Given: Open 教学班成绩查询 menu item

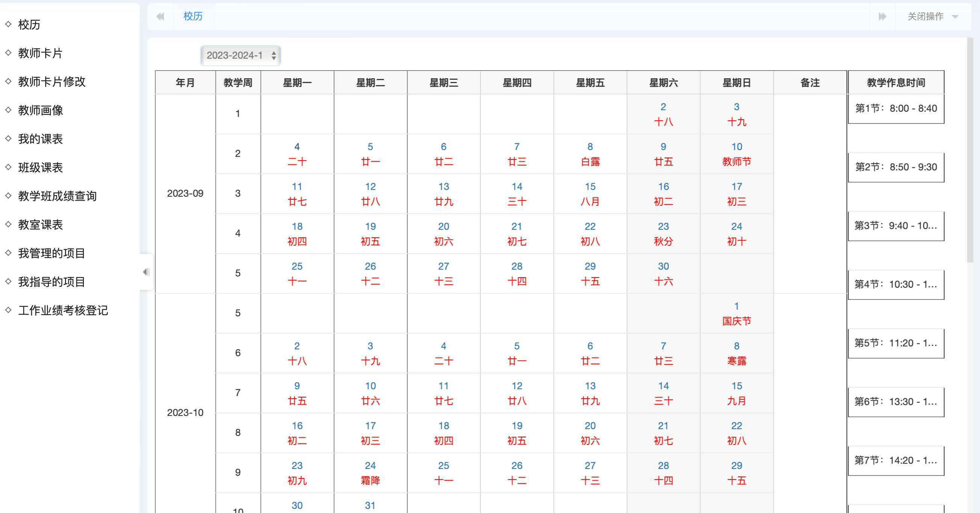Looking at the screenshot, I should 57,196.
